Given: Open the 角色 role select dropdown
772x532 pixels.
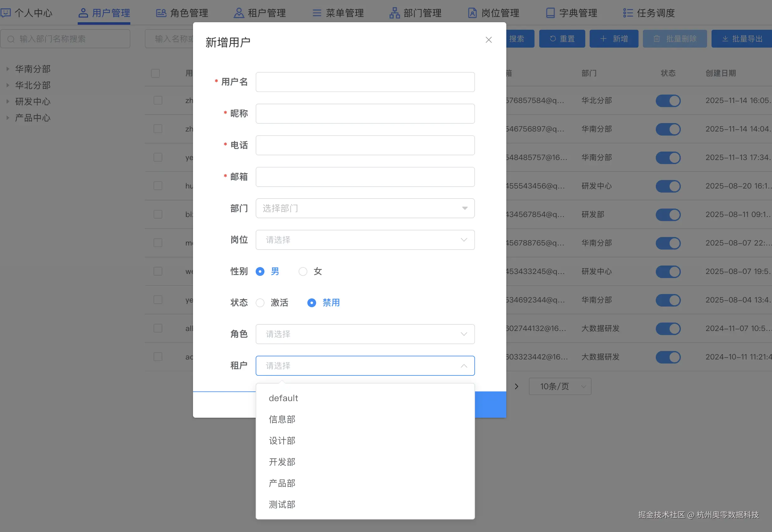Looking at the screenshot, I should [365, 334].
